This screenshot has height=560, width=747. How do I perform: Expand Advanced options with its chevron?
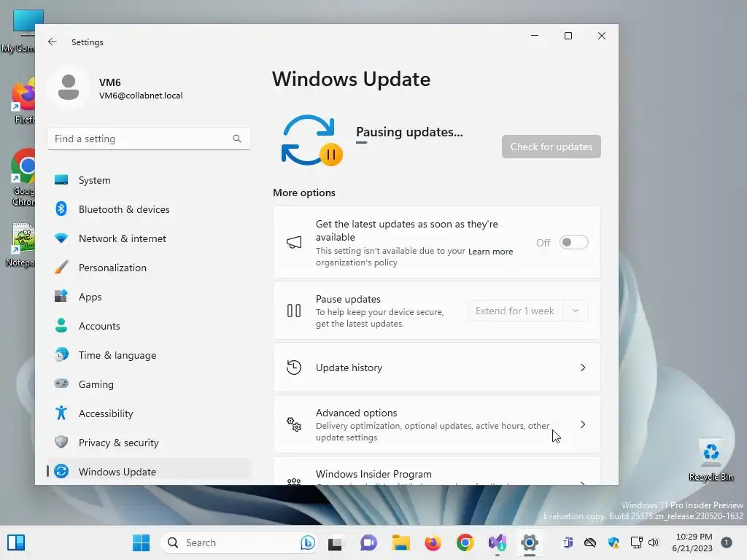(583, 424)
